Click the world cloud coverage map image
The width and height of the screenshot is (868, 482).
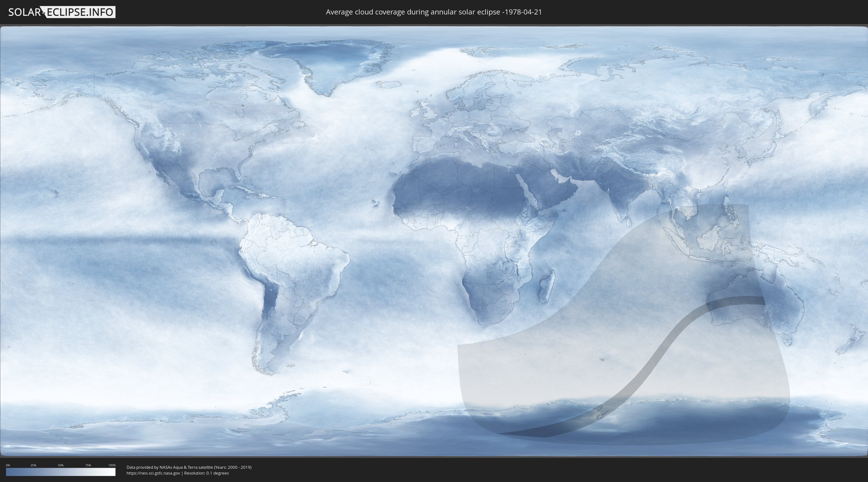pyautogui.click(x=434, y=241)
